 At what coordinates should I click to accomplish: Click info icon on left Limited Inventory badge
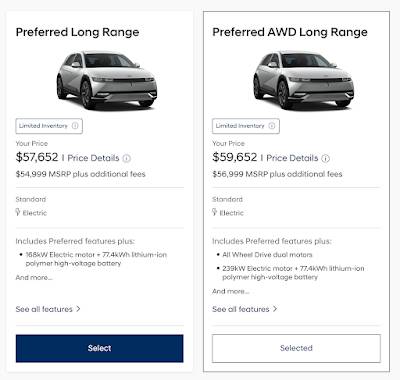click(75, 126)
